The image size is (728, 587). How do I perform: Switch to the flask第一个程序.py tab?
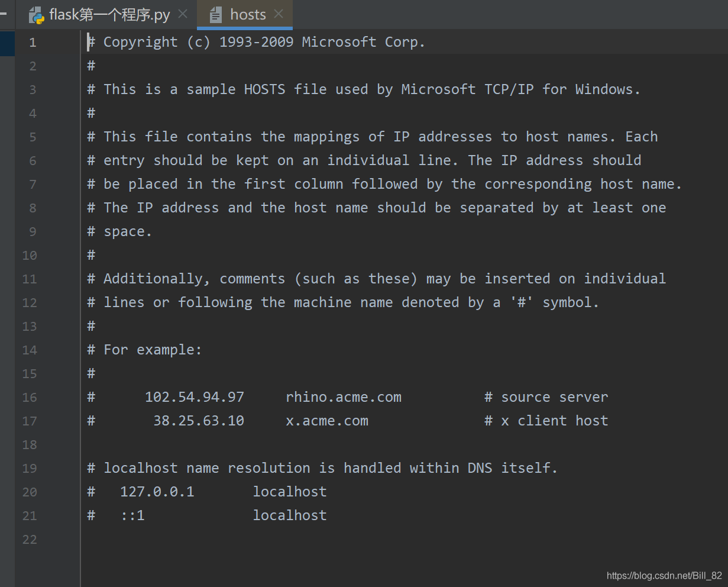point(109,15)
